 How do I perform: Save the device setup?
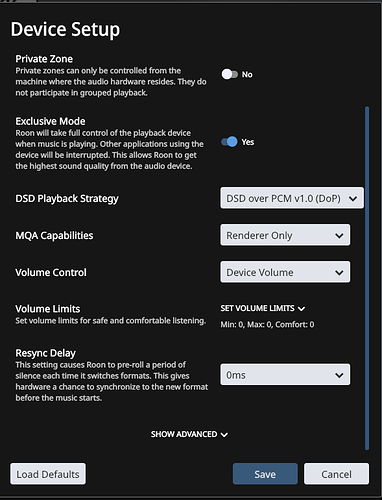[x=265, y=474]
